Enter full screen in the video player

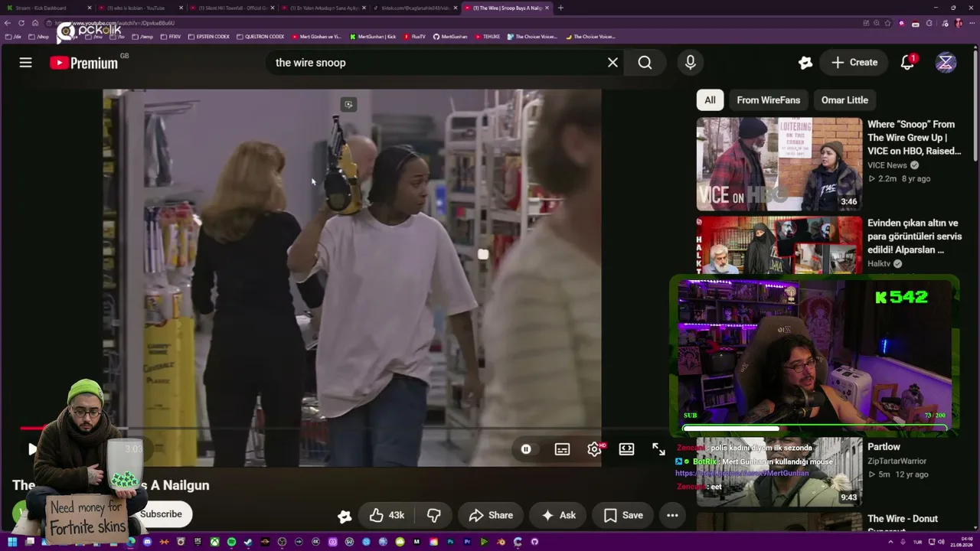click(x=658, y=449)
